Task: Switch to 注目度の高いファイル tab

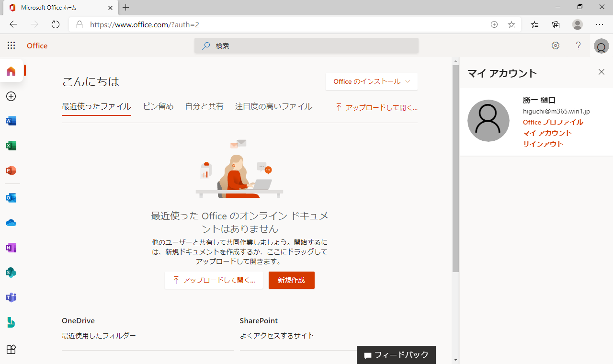Action: [274, 106]
